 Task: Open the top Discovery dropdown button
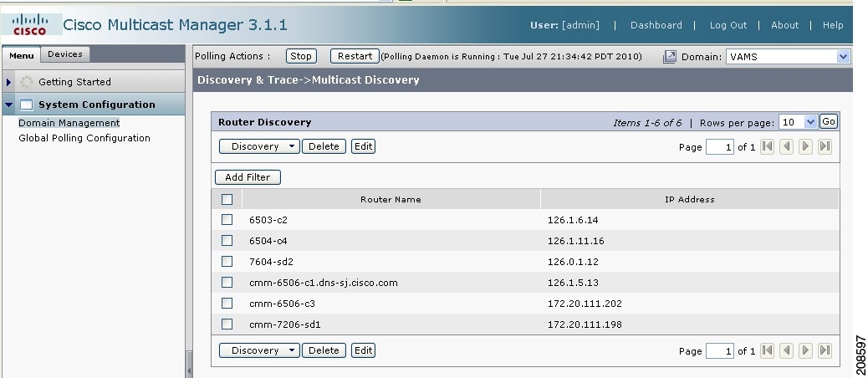(x=259, y=146)
